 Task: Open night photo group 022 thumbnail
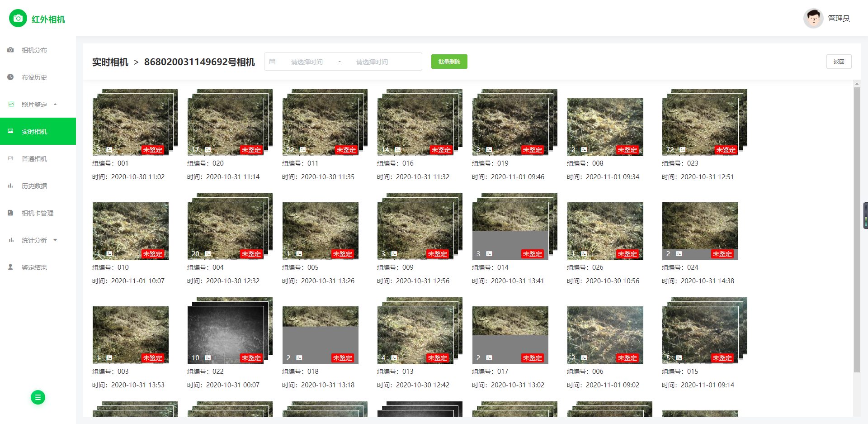point(226,335)
